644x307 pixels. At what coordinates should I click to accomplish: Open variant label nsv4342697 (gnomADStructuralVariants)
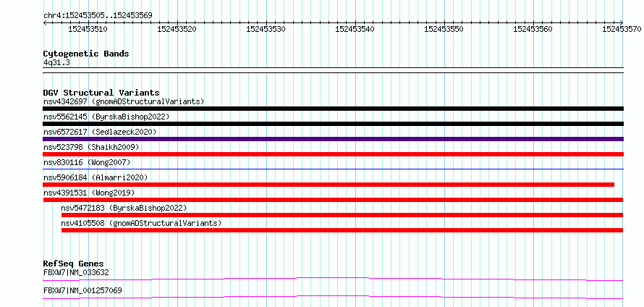[x=124, y=101]
